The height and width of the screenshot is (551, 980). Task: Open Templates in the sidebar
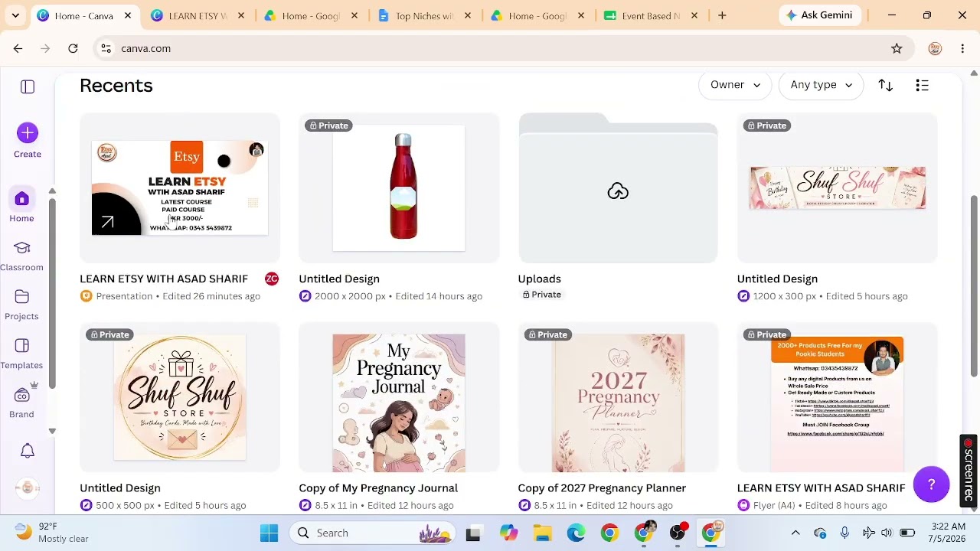(x=21, y=354)
